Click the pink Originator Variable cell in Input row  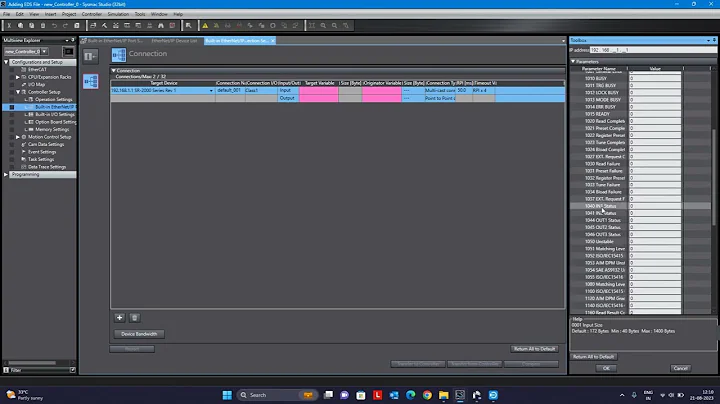[x=382, y=90]
